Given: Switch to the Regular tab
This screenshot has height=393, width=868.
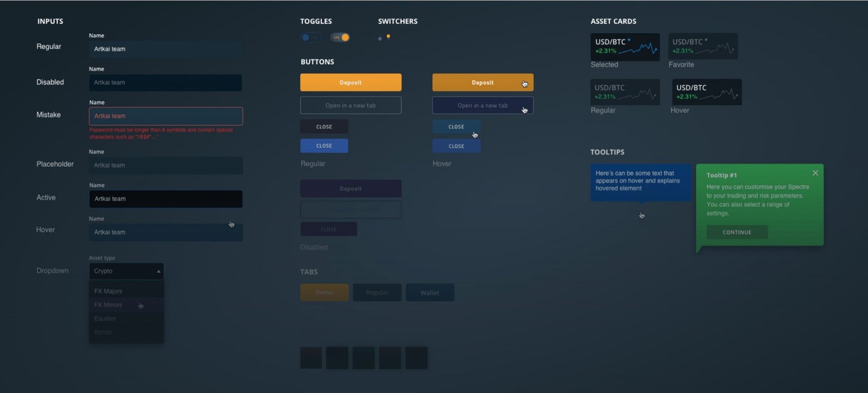Looking at the screenshot, I should click(x=377, y=293).
